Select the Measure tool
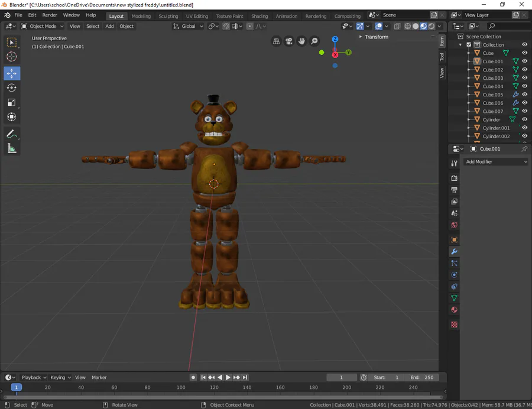The height and width of the screenshot is (409, 532). click(x=12, y=148)
